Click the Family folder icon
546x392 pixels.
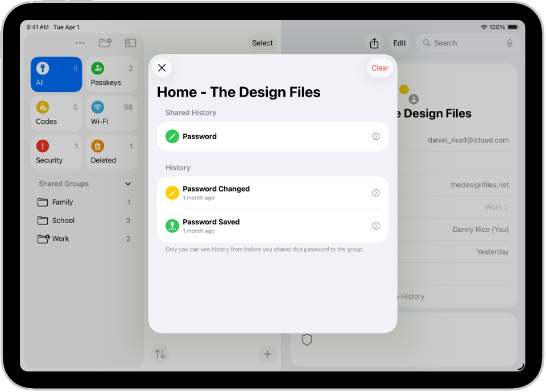click(x=43, y=202)
